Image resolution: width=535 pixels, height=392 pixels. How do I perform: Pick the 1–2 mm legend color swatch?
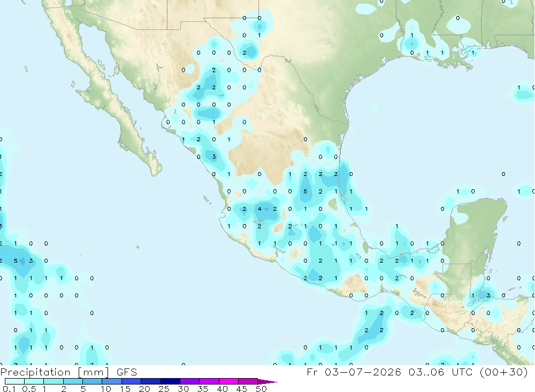[x=53, y=381]
